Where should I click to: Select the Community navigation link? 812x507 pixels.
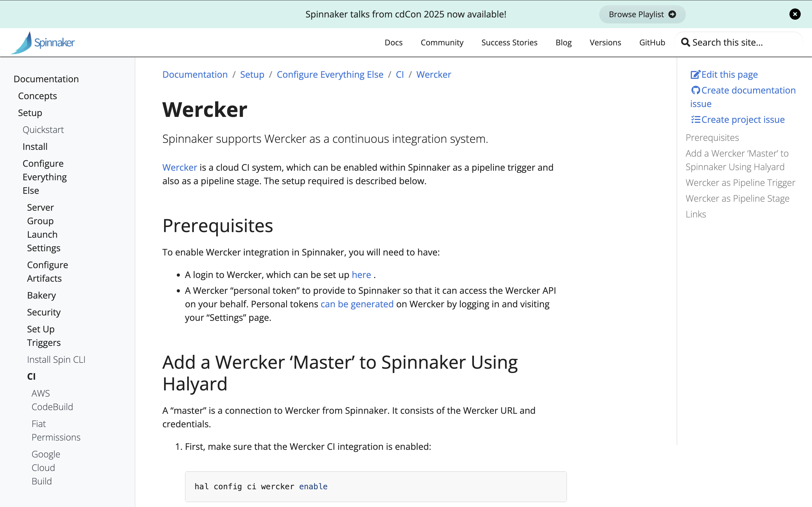[442, 42]
